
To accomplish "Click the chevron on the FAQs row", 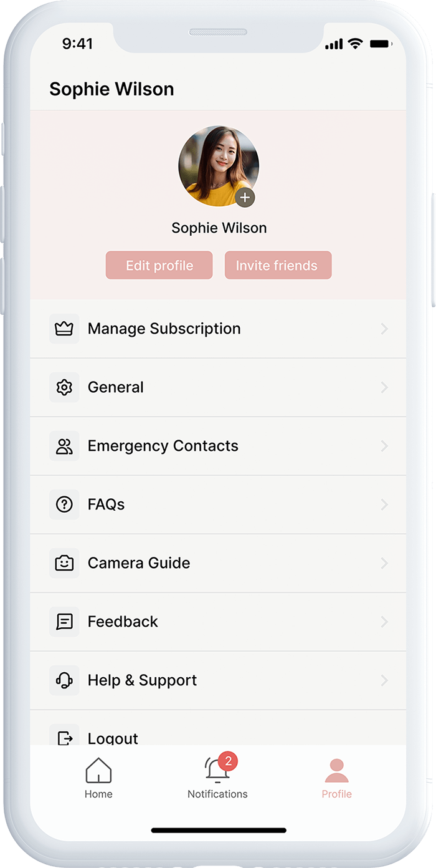I will [384, 504].
